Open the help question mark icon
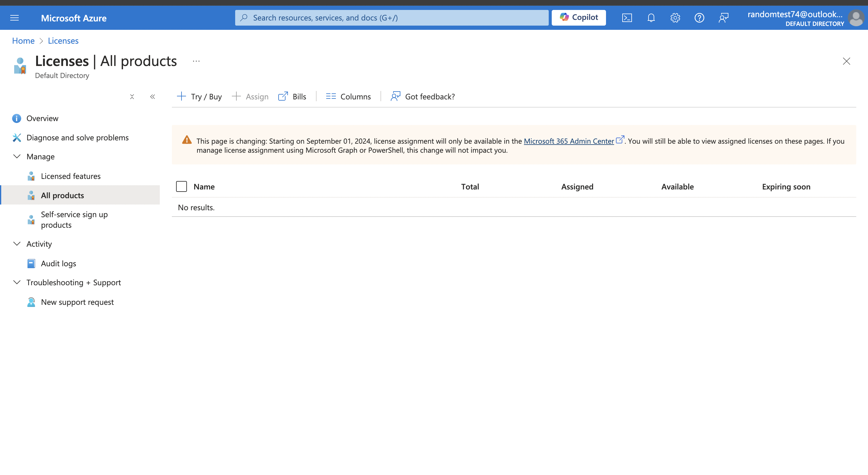This screenshot has width=868, height=475. tap(699, 18)
